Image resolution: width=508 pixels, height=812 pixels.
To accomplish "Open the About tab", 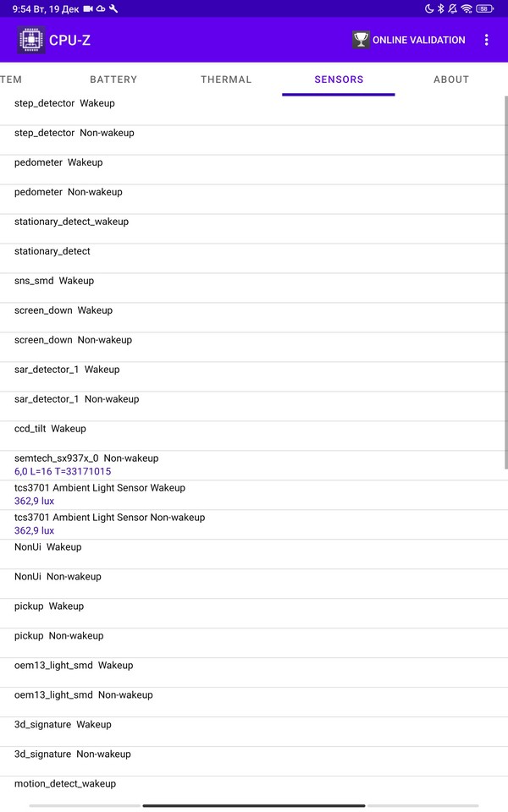I will tap(450, 80).
